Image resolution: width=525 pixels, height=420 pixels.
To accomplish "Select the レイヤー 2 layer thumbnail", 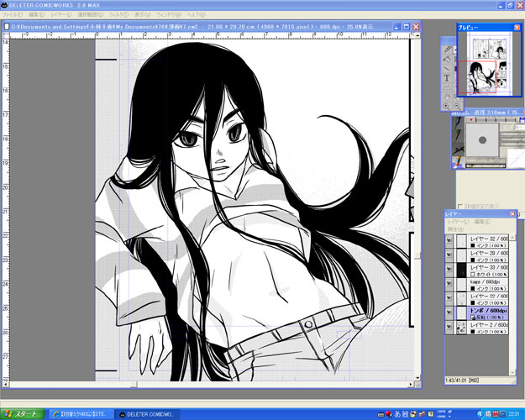I will [461, 327].
